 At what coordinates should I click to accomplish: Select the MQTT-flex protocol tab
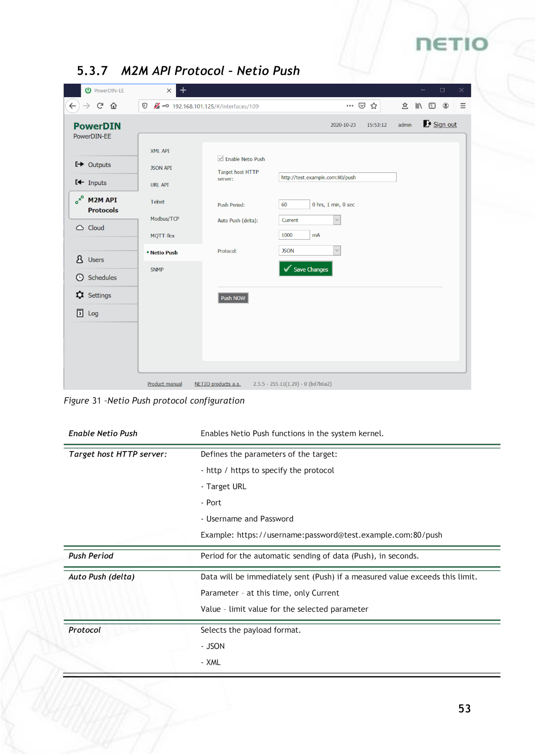pyautogui.click(x=163, y=236)
